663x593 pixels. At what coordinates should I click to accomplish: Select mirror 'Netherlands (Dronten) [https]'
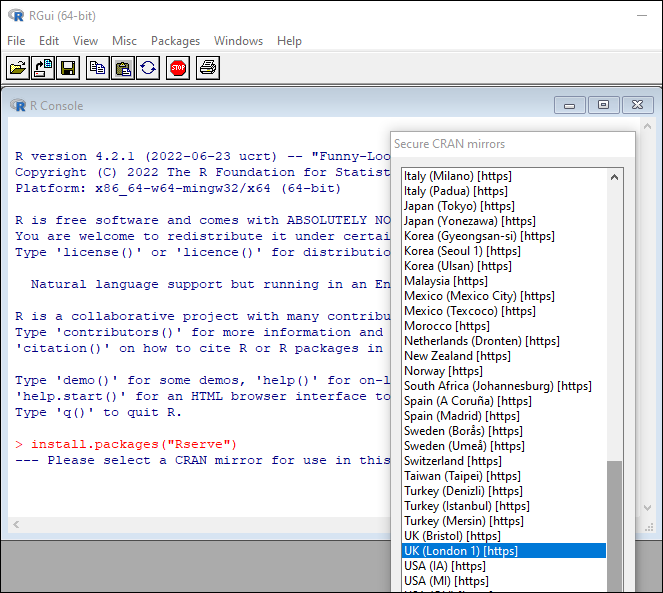click(x=504, y=341)
